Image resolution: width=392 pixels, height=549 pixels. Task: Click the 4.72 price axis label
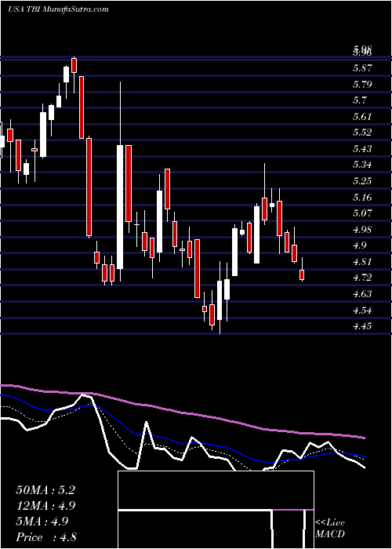pos(362,278)
